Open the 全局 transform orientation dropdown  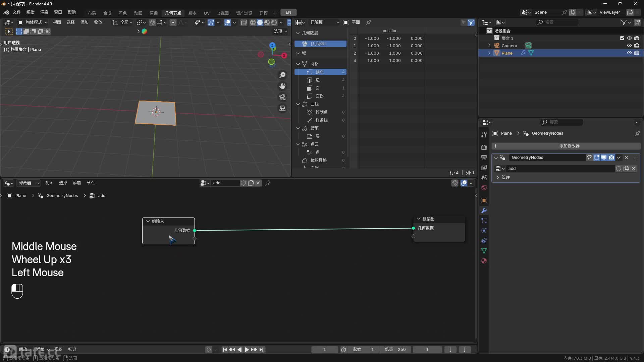coord(122,22)
